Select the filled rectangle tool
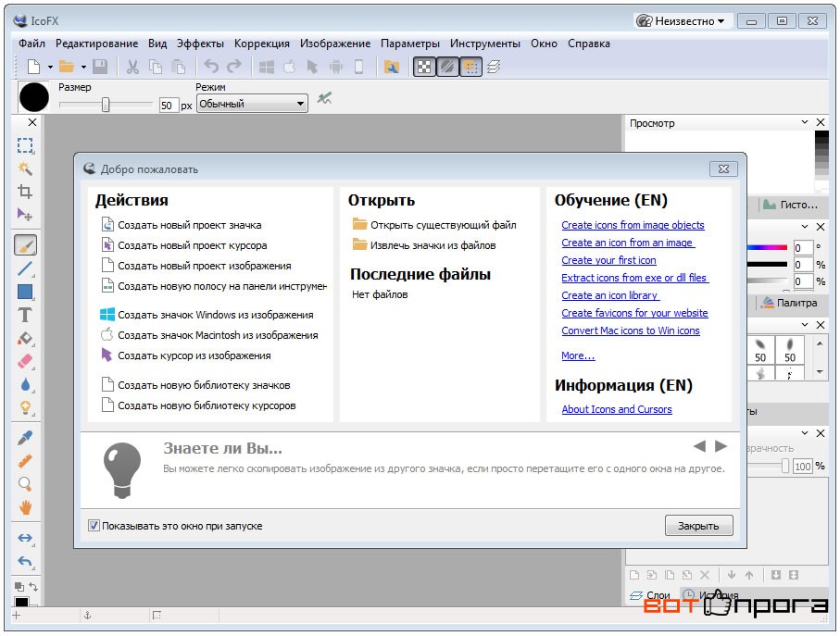840x636 pixels. click(x=25, y=292)
